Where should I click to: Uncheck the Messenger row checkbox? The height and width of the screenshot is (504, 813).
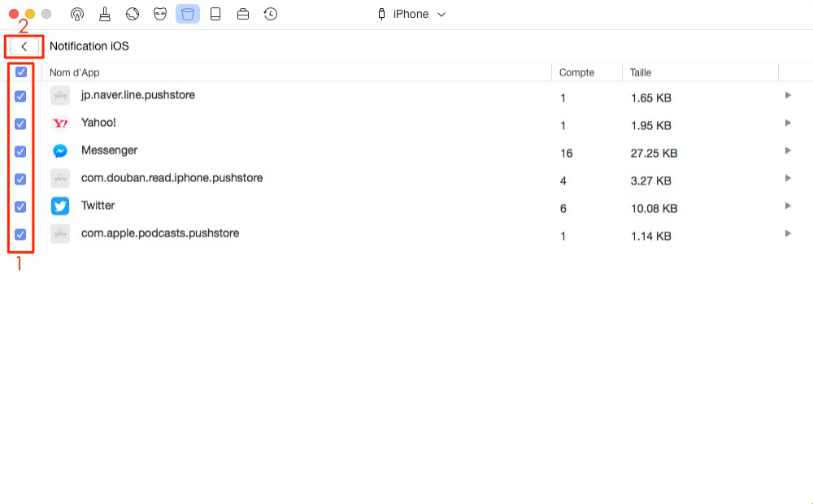20,151
